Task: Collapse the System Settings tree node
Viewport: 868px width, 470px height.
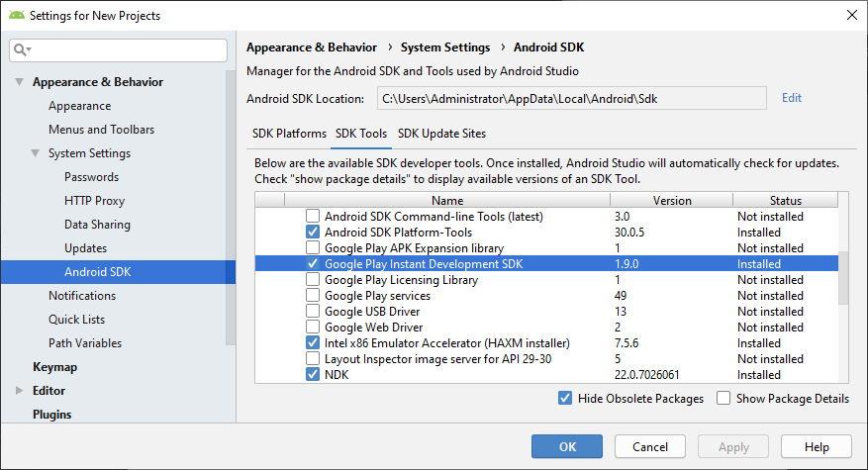Action: 36,153
